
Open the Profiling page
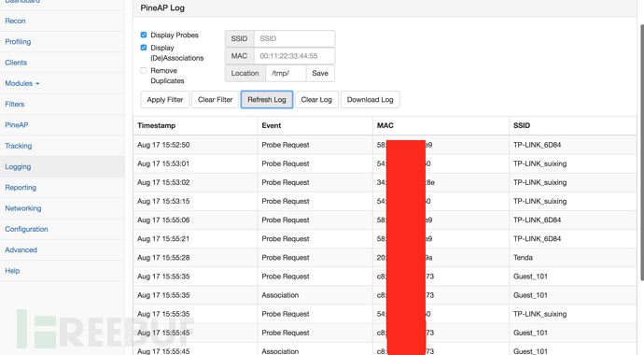pos(18,41)
